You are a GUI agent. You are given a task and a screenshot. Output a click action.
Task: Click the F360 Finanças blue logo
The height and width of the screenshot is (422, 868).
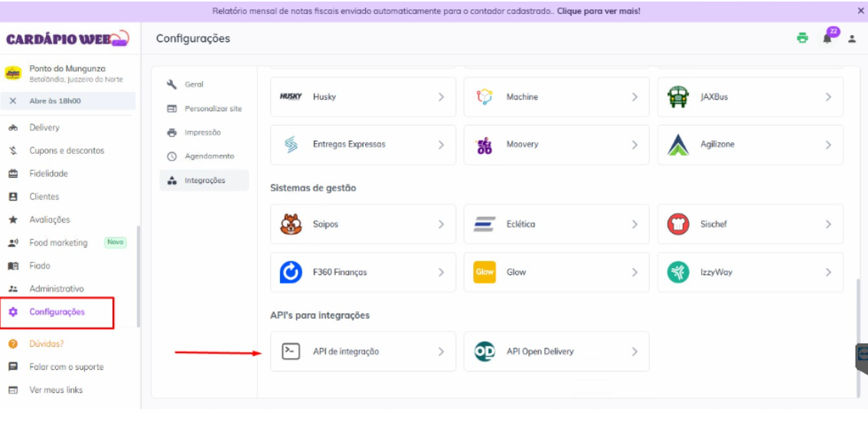(x=291, y=272)
